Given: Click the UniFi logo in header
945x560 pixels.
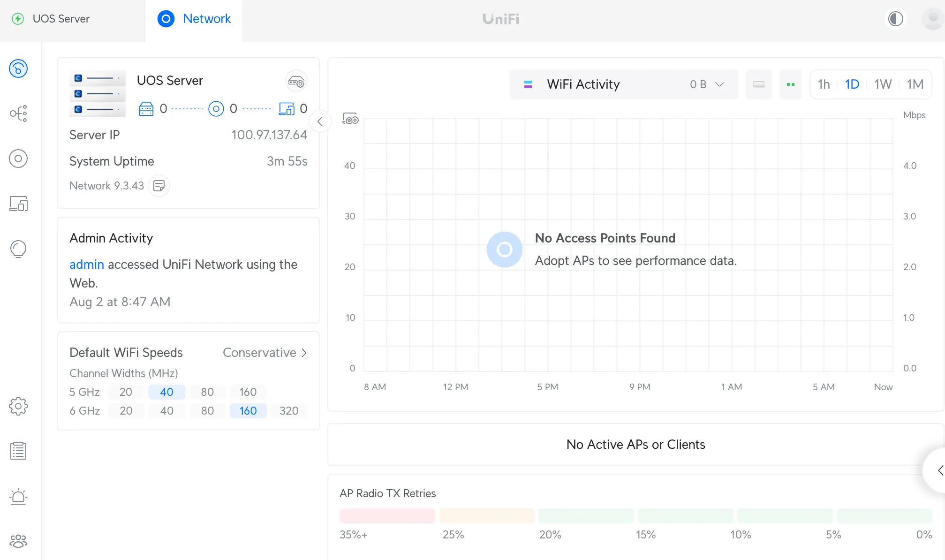Looking at the screenshot, I should coord(501,19).
